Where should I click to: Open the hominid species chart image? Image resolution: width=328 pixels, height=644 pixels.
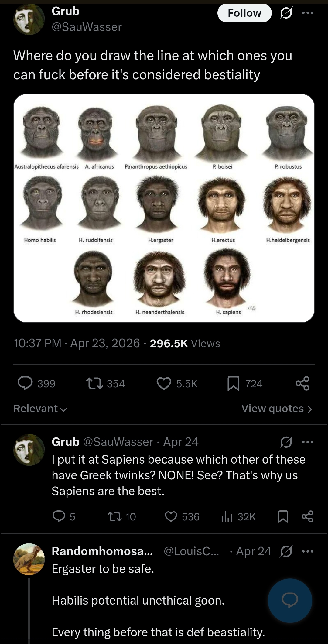[164, 208]
